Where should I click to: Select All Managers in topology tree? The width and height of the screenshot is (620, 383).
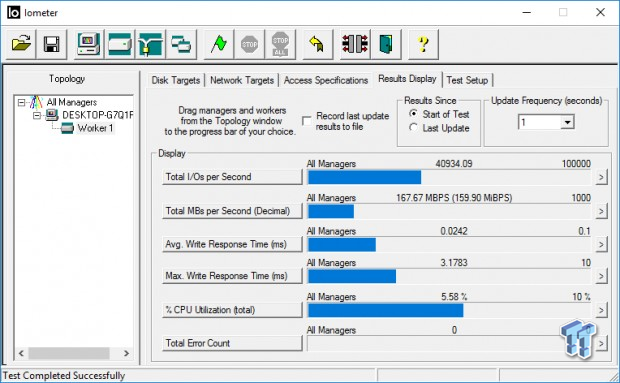72,102
